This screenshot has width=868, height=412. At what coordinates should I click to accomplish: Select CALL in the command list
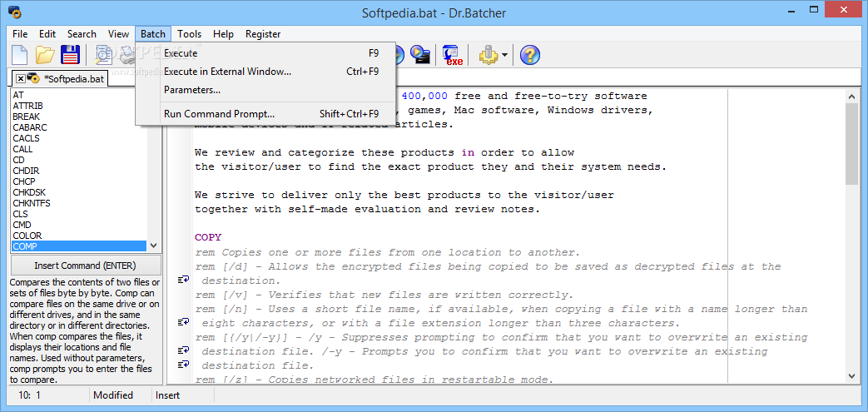click(79, 149)
